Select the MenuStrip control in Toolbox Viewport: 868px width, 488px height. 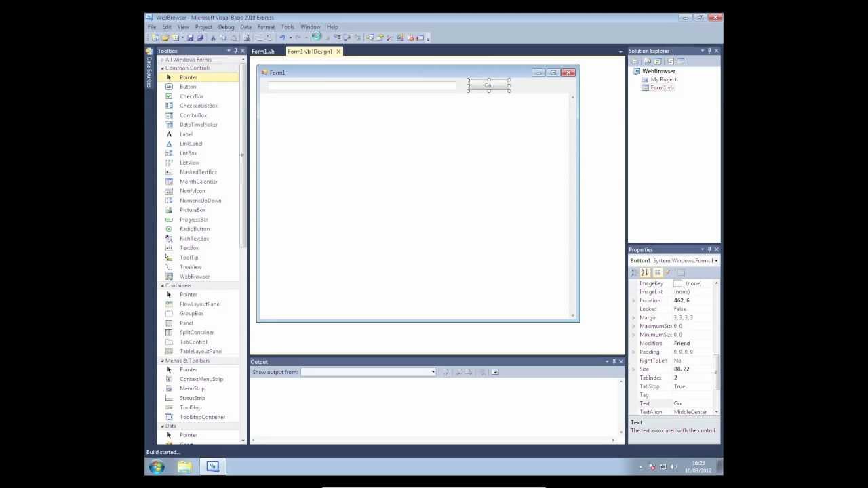click(192, 388)
